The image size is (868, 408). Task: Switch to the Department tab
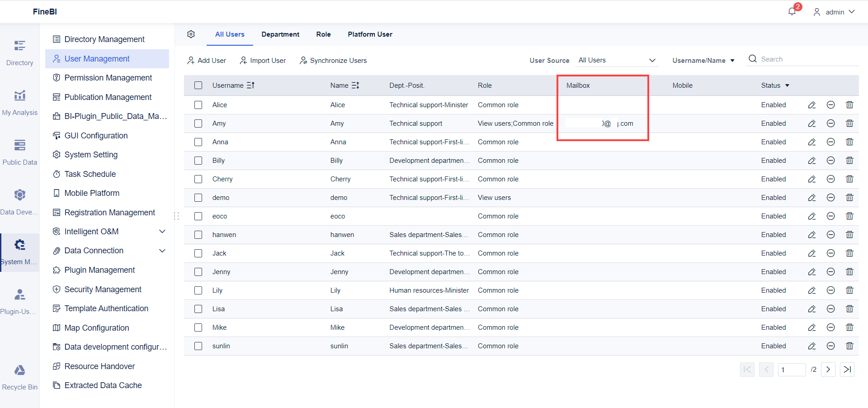click(280, 34)
